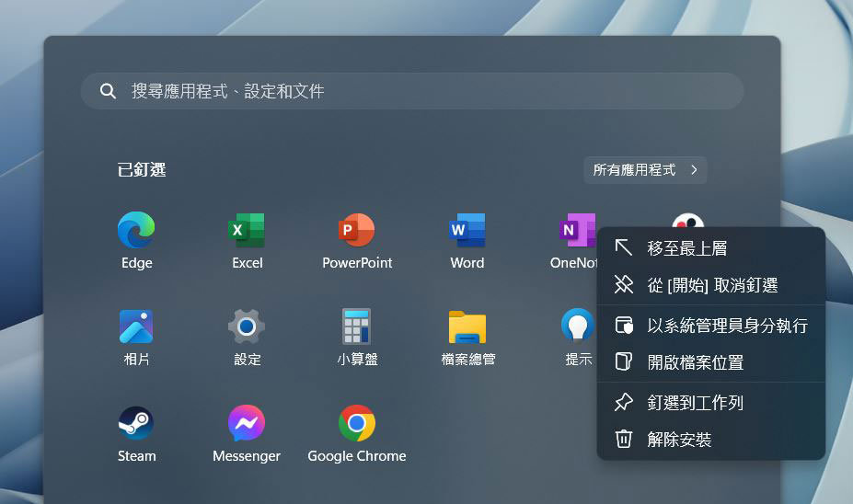Select 從 [開始] 取消釘選 menu entry
This screenshot has height=504, width=853.
711,285
